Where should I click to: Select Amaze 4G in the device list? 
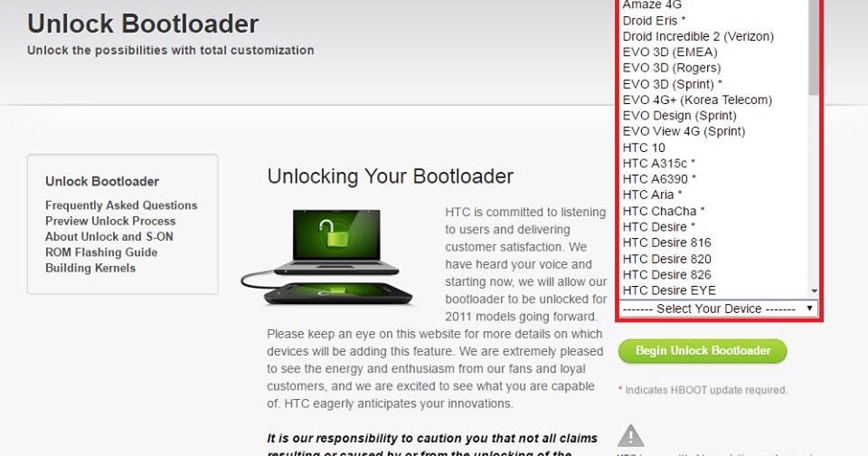[652, 5]
